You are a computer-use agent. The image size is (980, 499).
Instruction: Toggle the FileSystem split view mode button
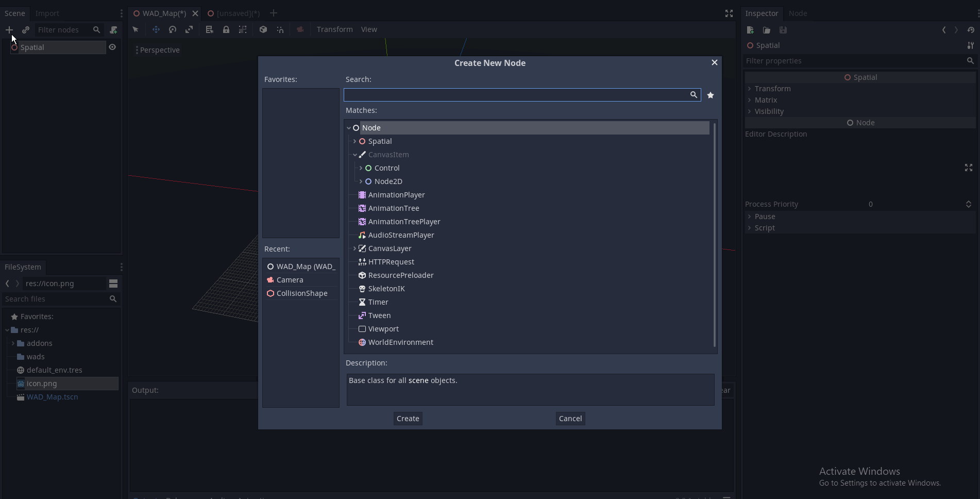pos(113,284)
